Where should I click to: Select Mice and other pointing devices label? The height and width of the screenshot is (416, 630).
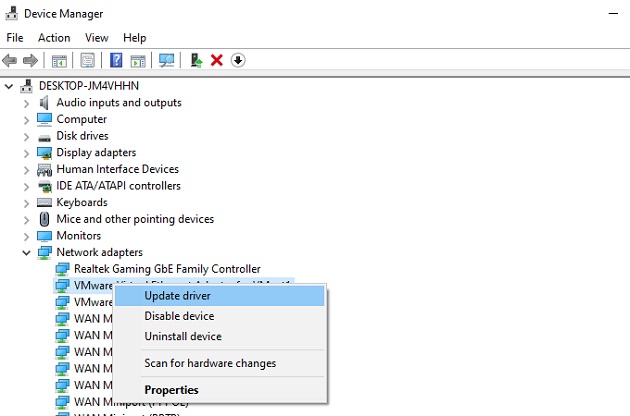pyautogui.click(x=135, y=219)
